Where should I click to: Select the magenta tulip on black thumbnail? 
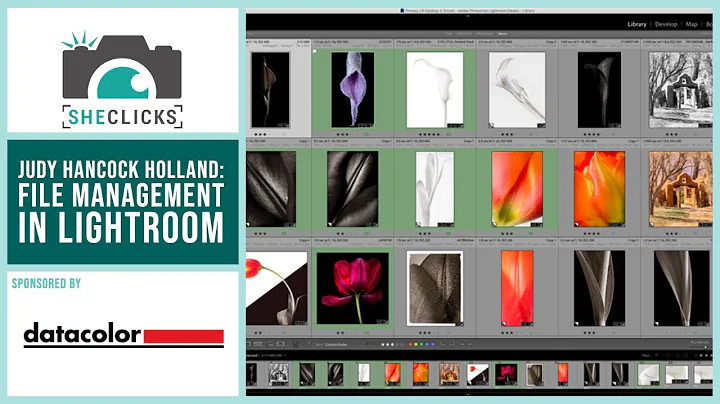point(353,288)
